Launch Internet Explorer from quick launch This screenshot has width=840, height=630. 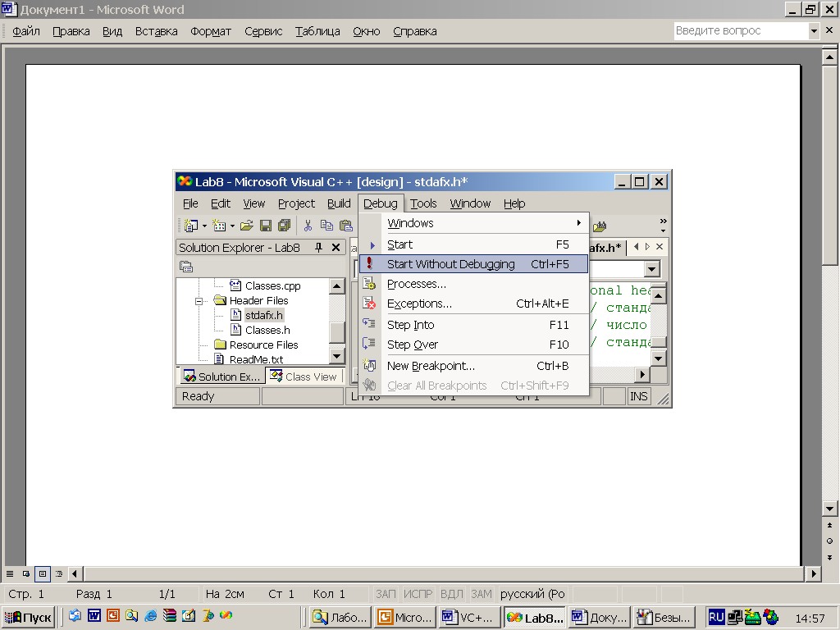coord(151,616)
